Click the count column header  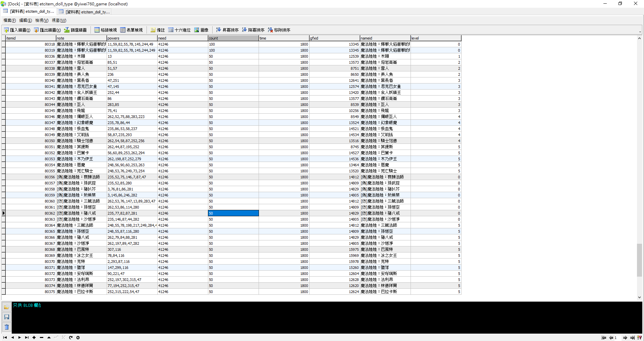233,38
